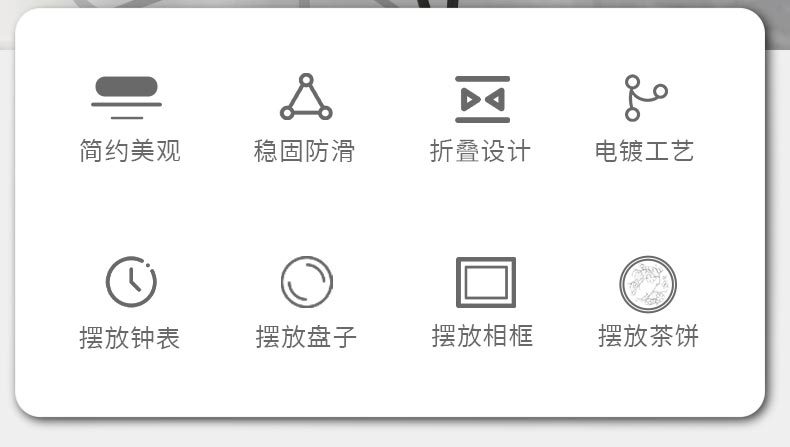Viewport: 790px width, 447px height.
Task: Click the 电镀工艺 label text
Action: click(x=644, y=151)
